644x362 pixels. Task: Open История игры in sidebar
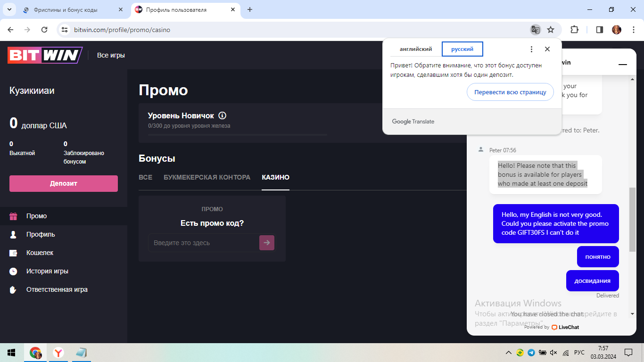coord(47,271)
